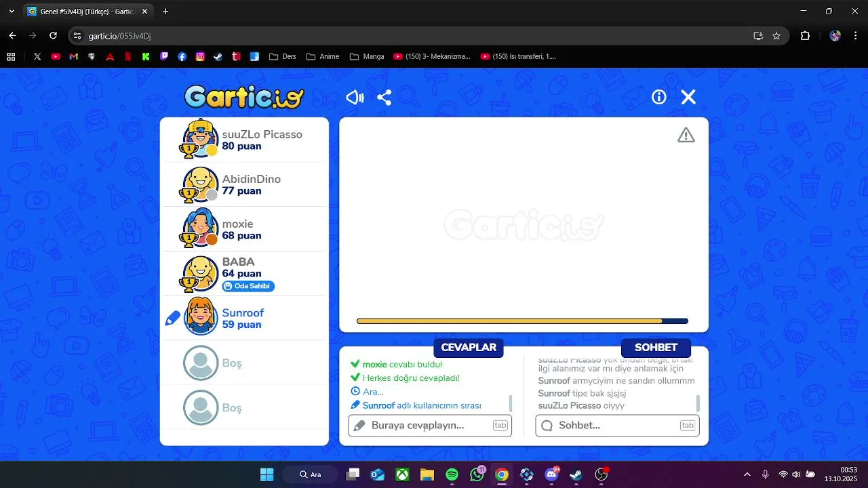
Task: Open the info icon next to exit
Action: (x=659, y=98)
